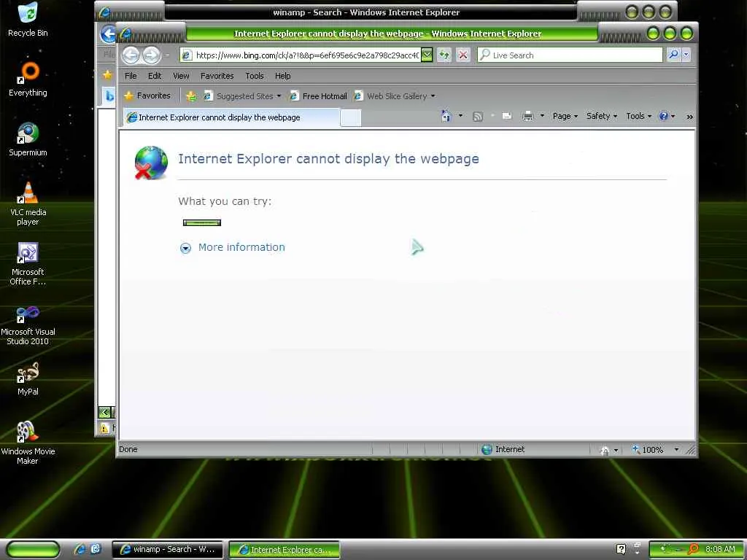This screenshot has height=560, width=747.
Task: Click the magnifier Search button
Action: 673,55
